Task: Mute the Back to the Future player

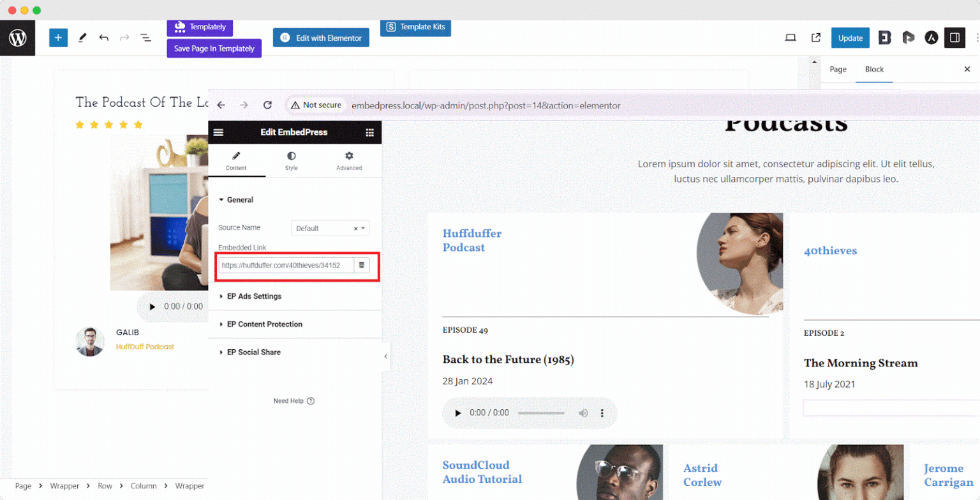Action: click(584, 413)
